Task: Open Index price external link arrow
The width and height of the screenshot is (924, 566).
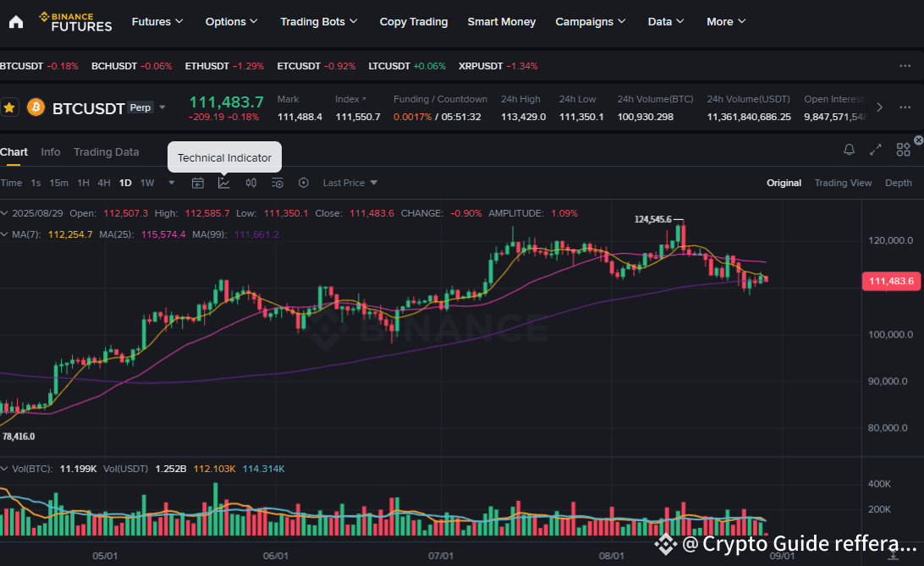Action: 364,99
